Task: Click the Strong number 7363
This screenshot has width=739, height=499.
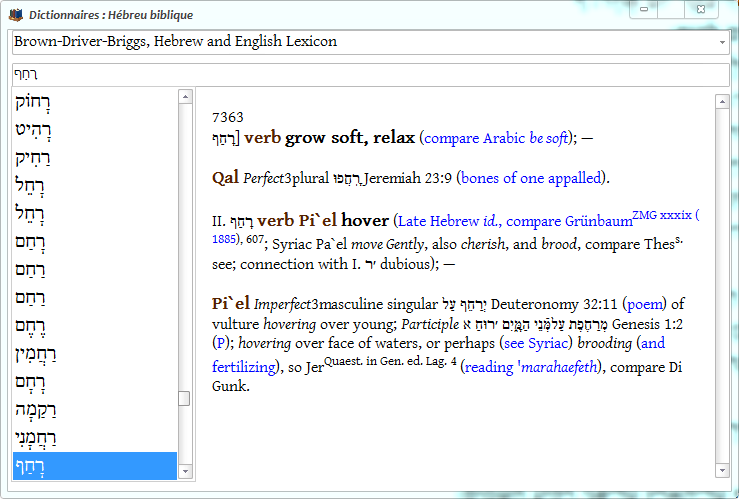Action: coord(228,117)
